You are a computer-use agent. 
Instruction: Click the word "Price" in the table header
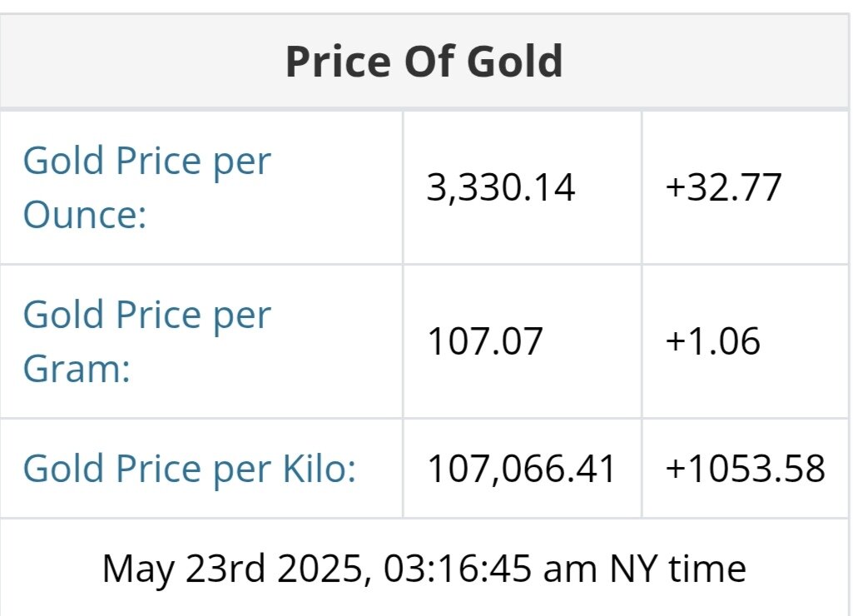pos(336,62)
